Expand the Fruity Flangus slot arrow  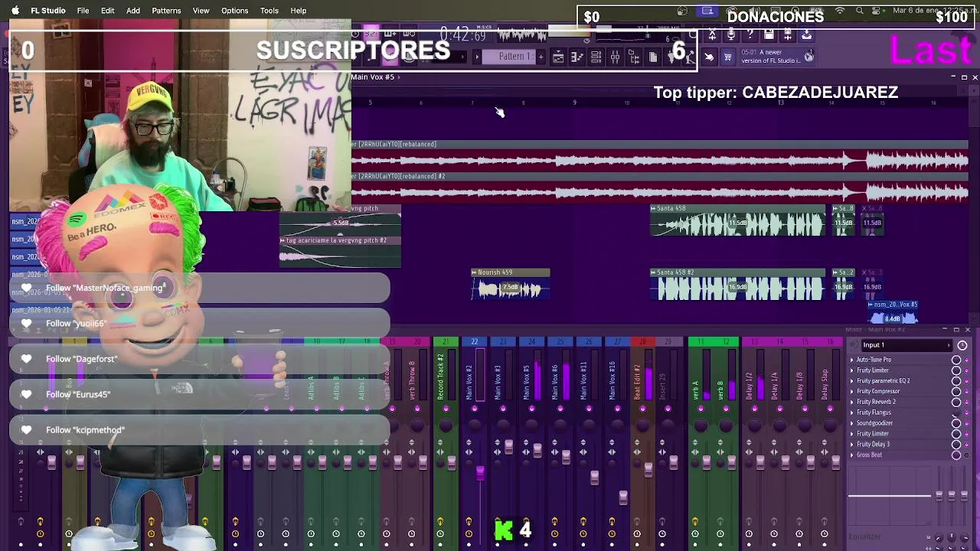(x=851, y=412)
